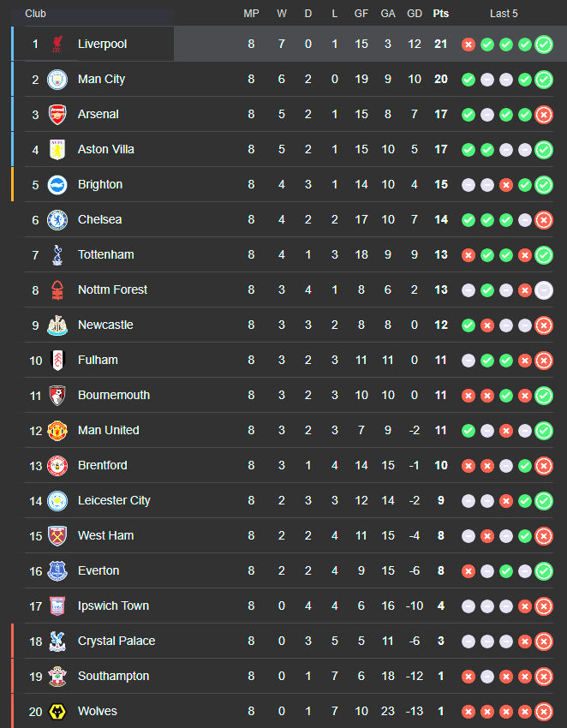Click Southampton's latest loss result icon
Viewport: 567px width, 728px height.
(x=544, y=677)
